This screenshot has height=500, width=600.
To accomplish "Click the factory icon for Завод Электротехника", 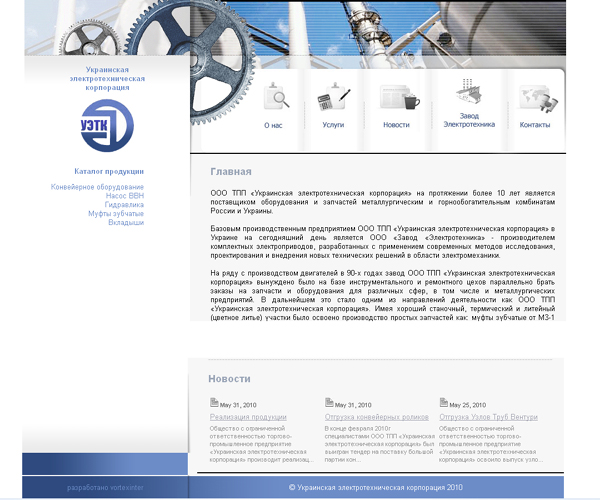I will (x=469, y=92).
